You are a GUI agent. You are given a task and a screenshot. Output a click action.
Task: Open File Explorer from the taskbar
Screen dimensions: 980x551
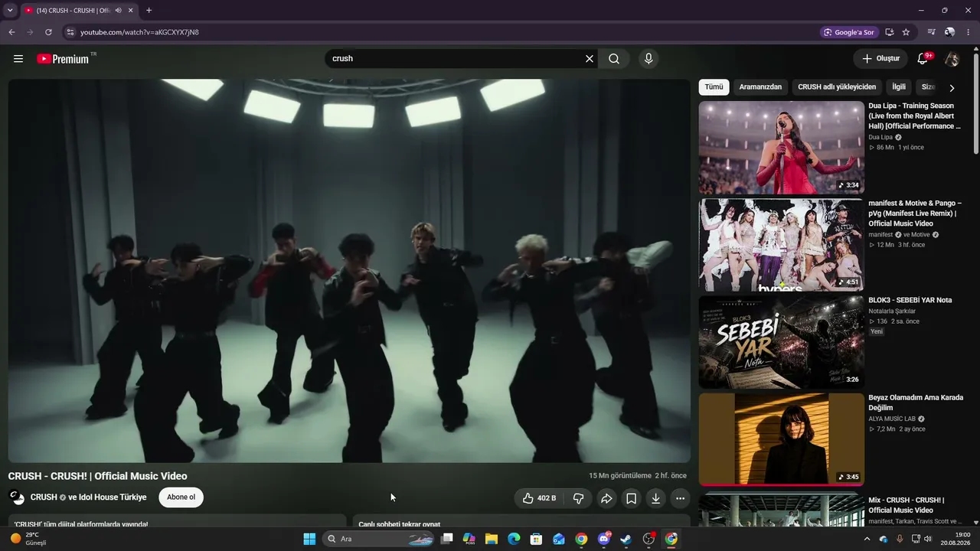(x=492, y=539)
